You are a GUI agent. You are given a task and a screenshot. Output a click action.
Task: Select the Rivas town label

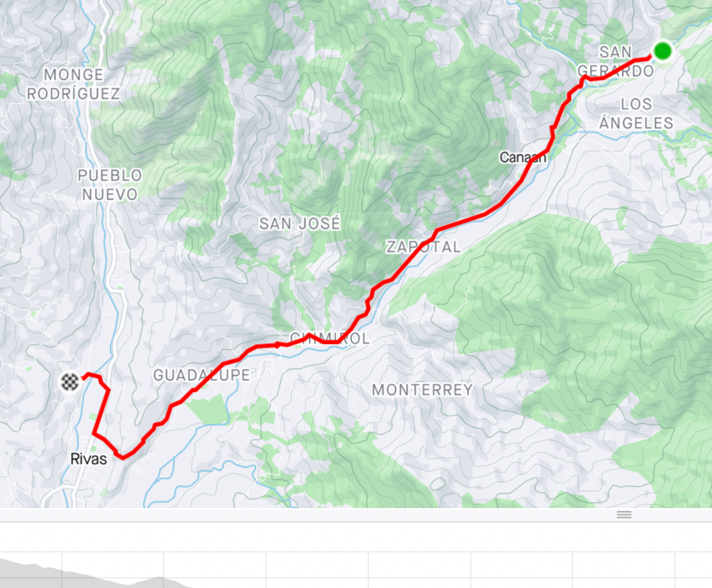89,459
